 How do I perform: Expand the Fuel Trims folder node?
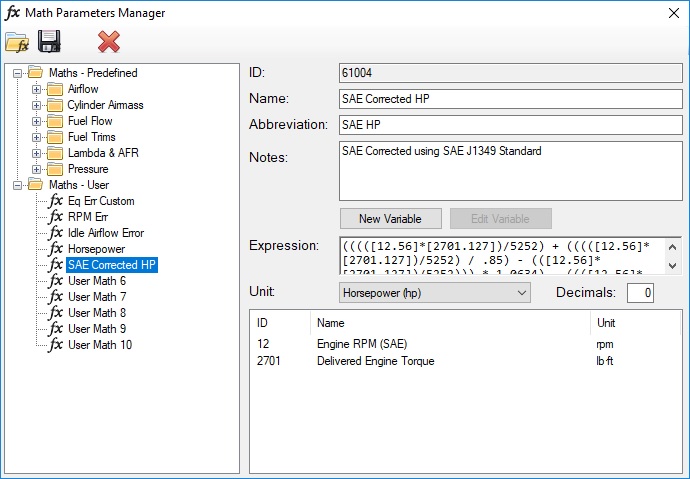37,137
